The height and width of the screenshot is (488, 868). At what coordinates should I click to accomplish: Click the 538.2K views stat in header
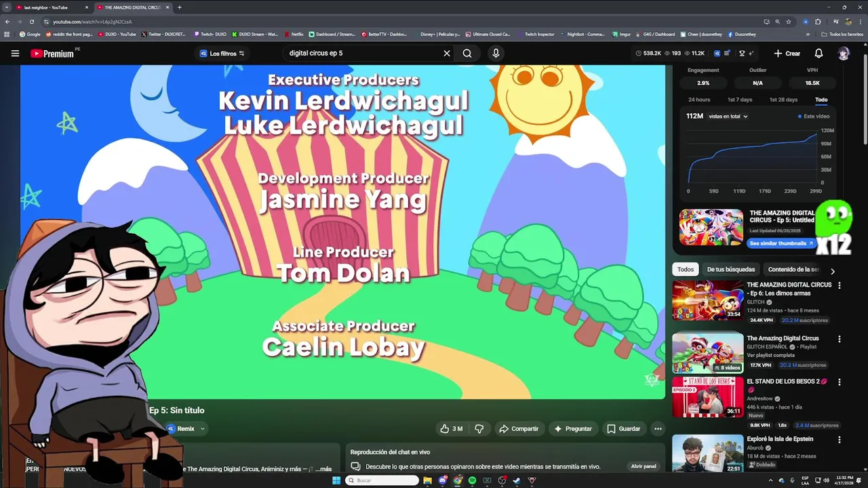tap(648, 53)
